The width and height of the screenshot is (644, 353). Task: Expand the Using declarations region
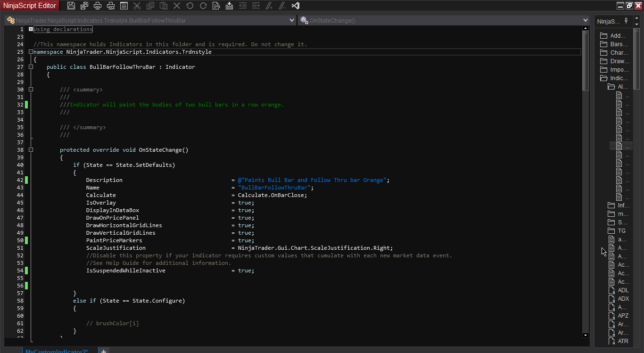tap(31, 29)
